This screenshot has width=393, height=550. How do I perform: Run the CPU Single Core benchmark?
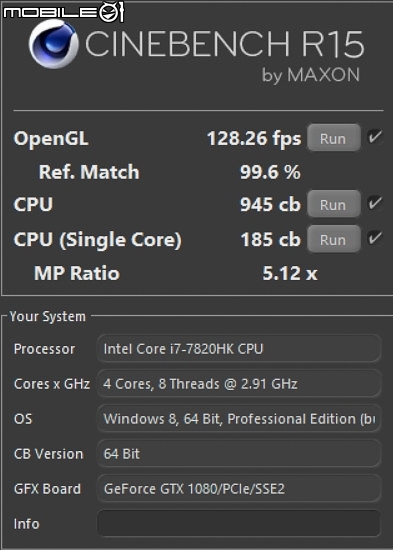pyautogui.click(x=334, y=240)
